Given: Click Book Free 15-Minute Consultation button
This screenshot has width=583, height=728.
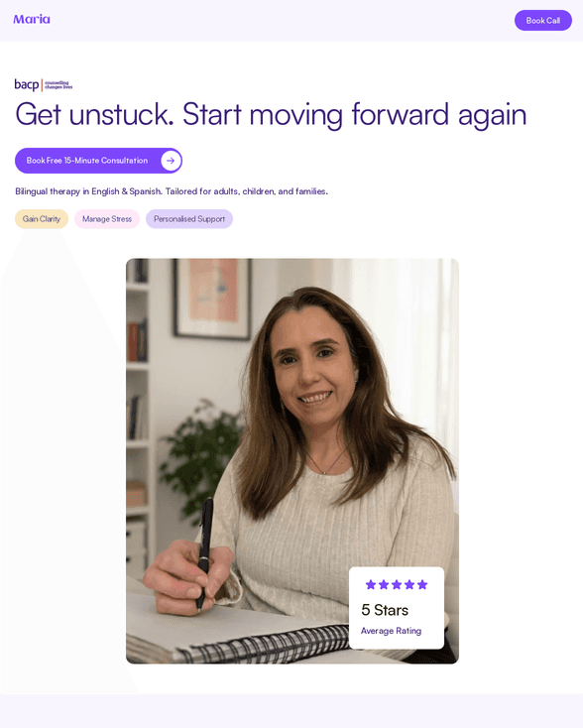Looking at the screenshot, I should pyautogui.click(x=98, y=161).
